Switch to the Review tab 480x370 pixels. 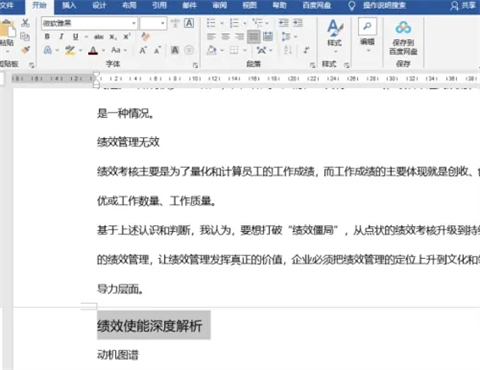coord(219,6)
